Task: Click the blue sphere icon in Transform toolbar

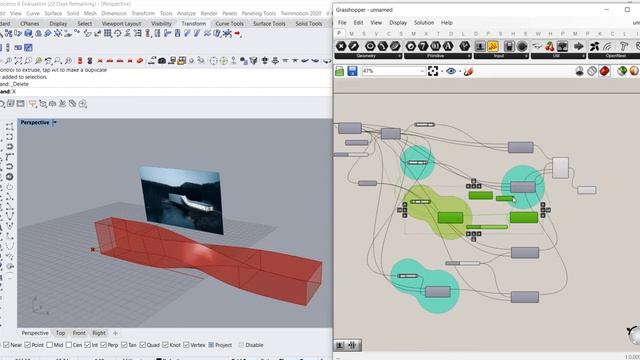Action: click(28, 34)
